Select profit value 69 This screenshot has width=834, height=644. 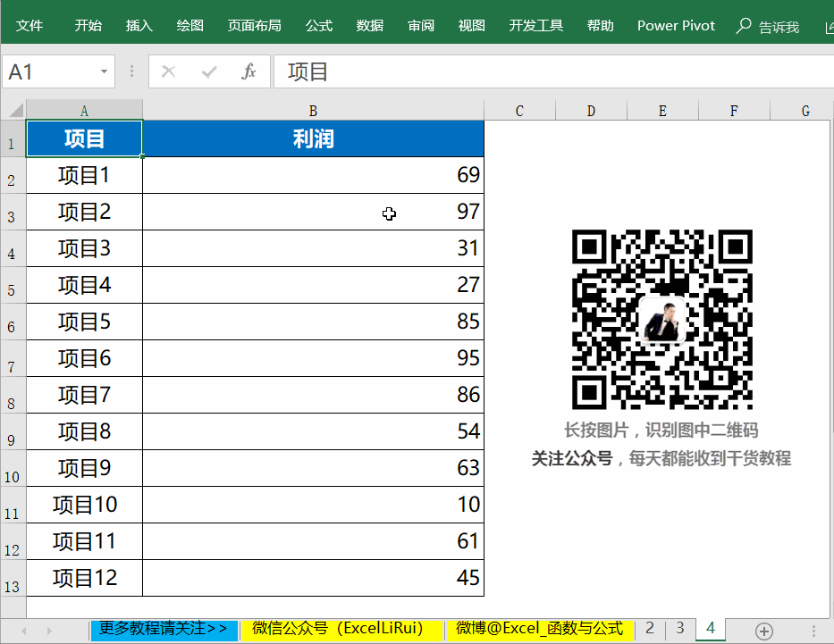[313, 175]
